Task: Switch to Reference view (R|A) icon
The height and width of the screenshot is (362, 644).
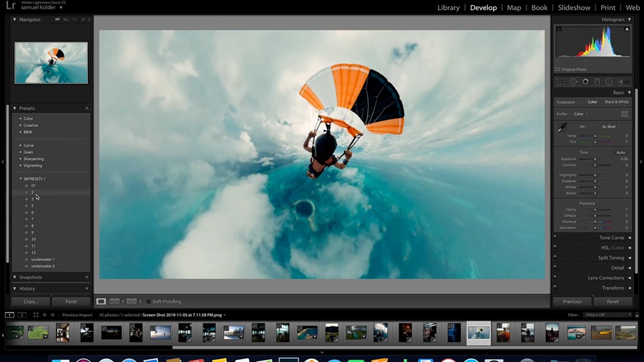Action: [x=114, y=301]
